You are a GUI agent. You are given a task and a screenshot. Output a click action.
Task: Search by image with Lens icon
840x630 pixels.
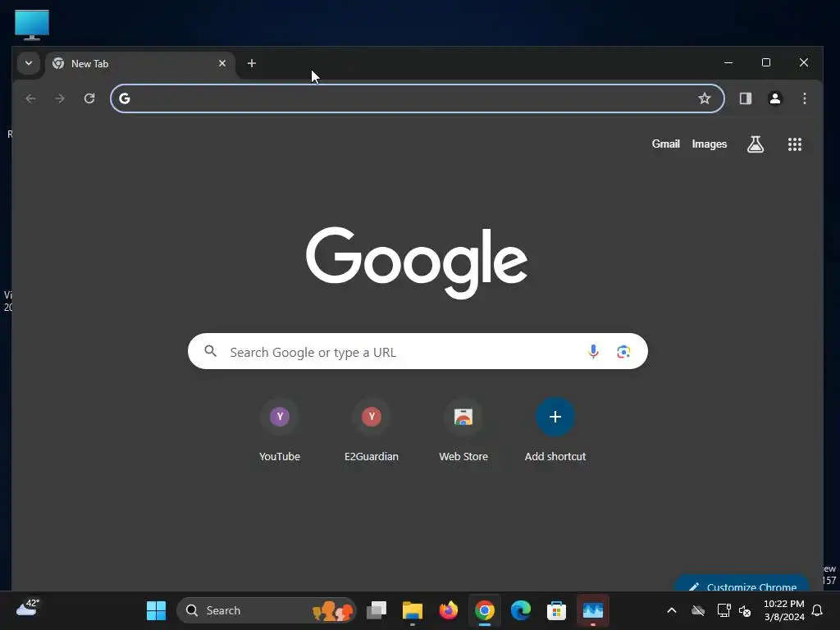[623, 351]
